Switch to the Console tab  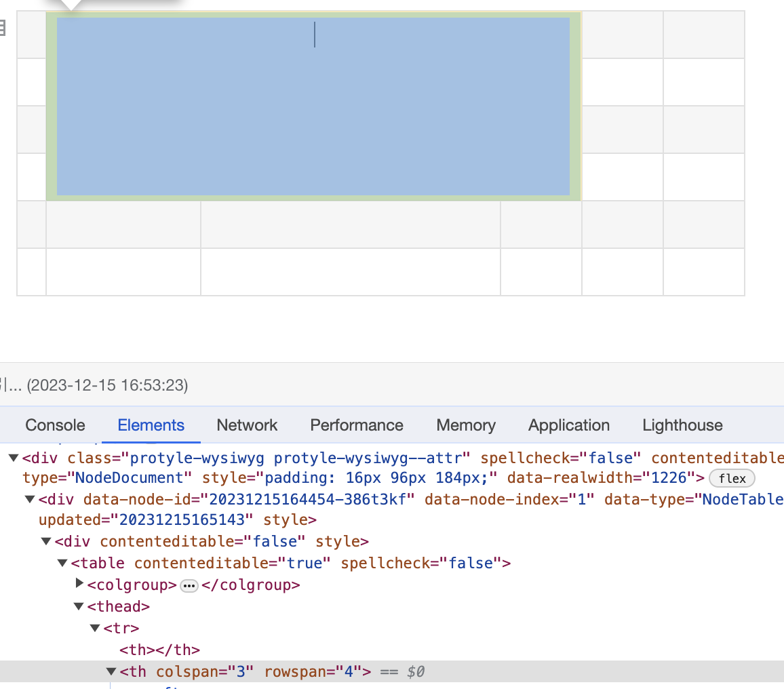55,425
